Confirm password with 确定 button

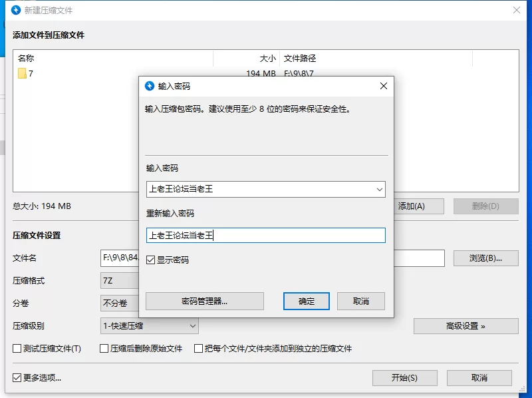point(307,301)
